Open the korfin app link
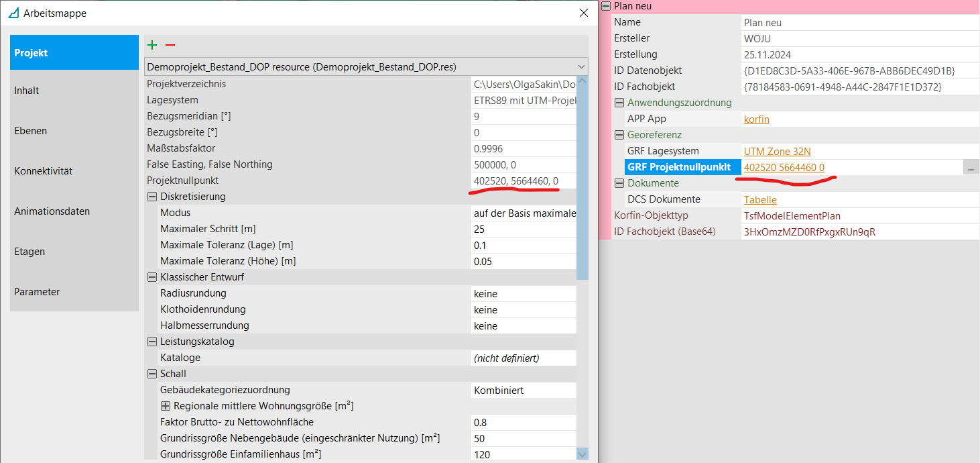980x463 pixels. pyautogui.click(x=756, y=119)
